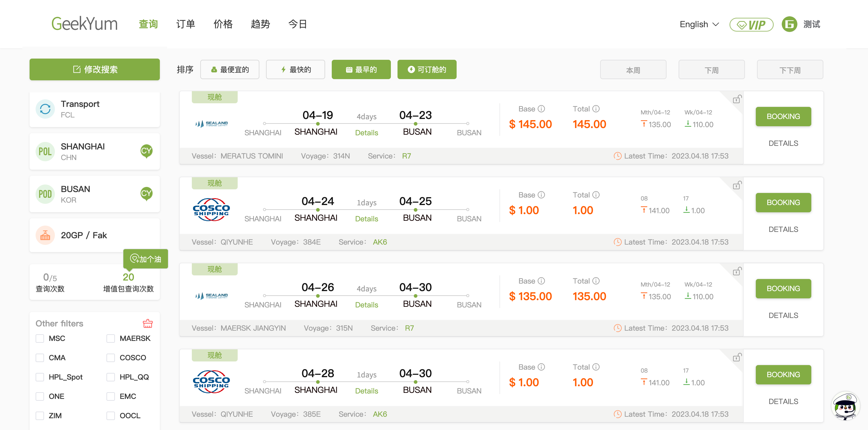Enable the COSCO carrier checkbox
868x430 pixels.
[111, 358]
